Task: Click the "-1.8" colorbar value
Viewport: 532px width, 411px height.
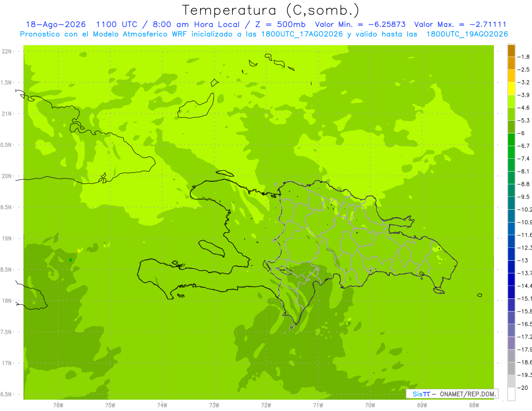Action: (524, 57)
